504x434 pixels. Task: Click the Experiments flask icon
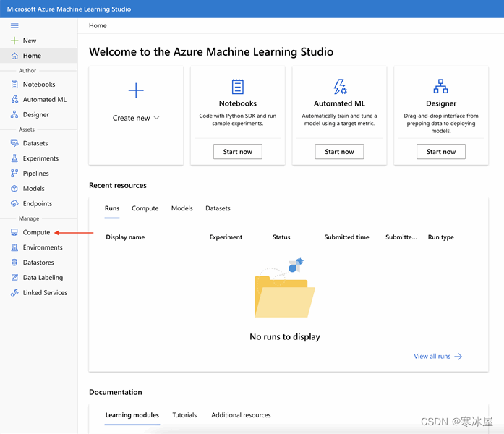coord(14,158)
